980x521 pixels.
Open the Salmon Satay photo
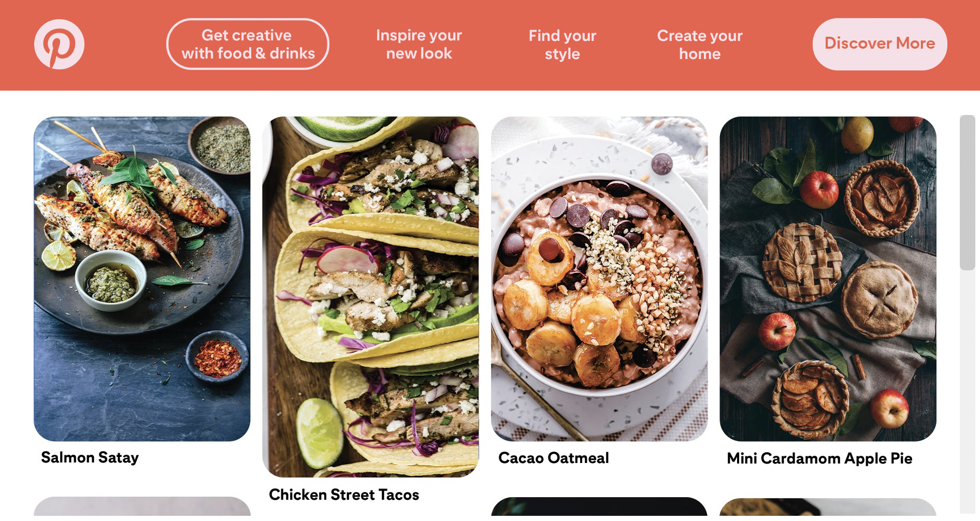142,279
